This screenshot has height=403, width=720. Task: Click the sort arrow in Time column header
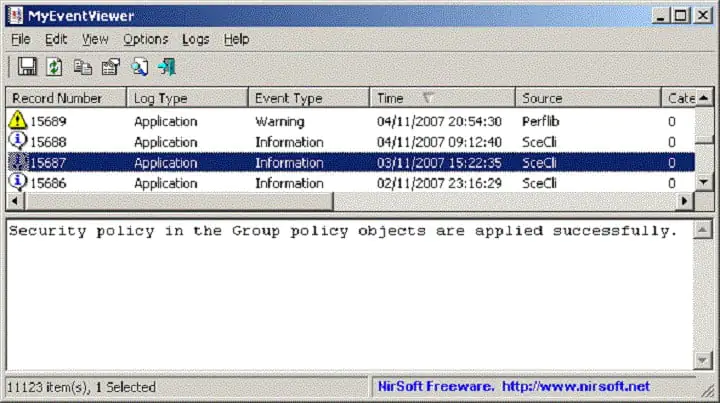pos(428,97)
